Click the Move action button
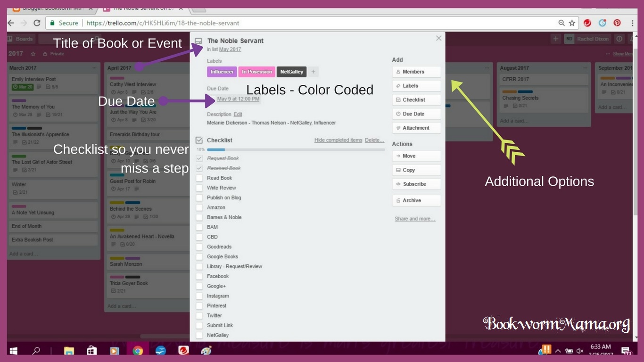 [x=416, y=156]
